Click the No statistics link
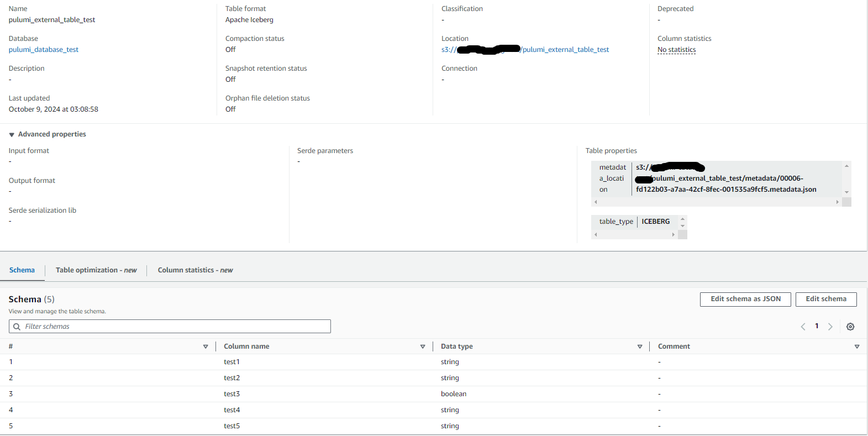 pos(676,50)
